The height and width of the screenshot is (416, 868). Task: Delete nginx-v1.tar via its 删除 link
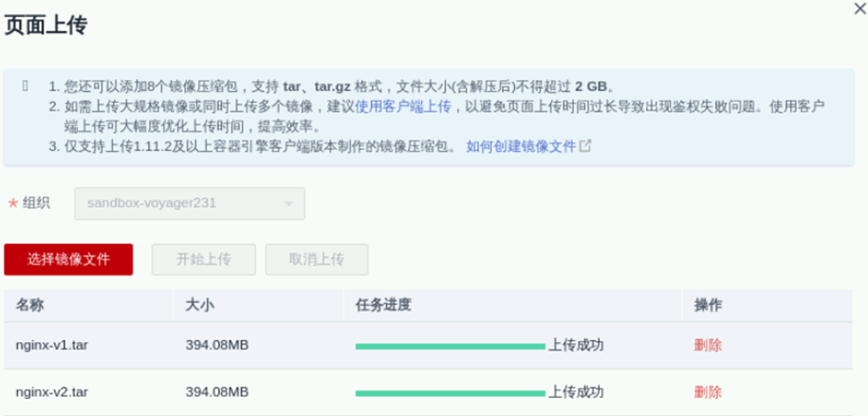708,345
